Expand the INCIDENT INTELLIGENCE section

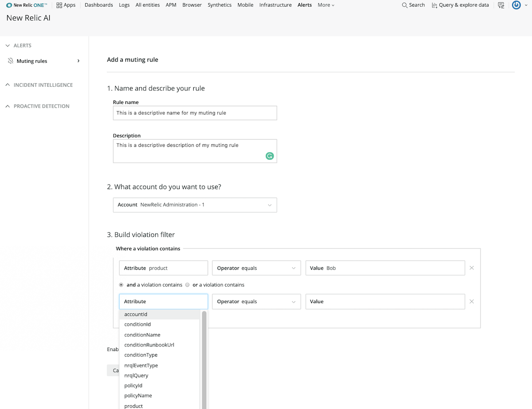(39, 85)
